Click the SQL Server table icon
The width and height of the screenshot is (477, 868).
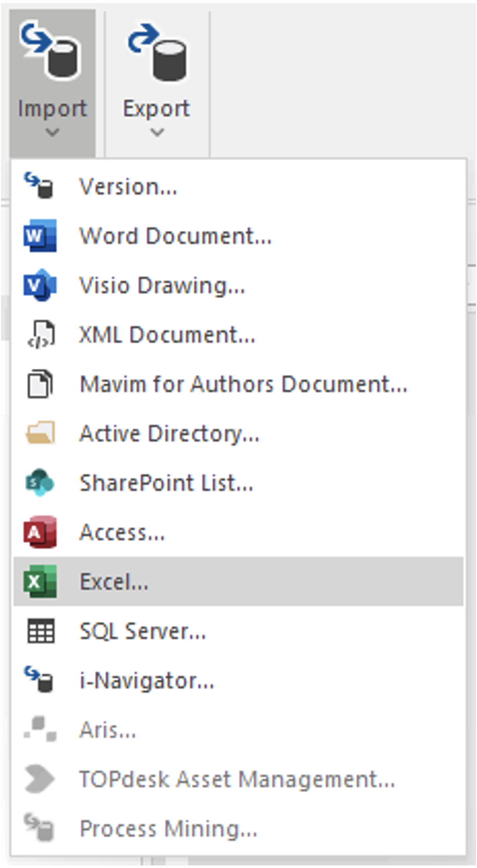pos(41,631)
